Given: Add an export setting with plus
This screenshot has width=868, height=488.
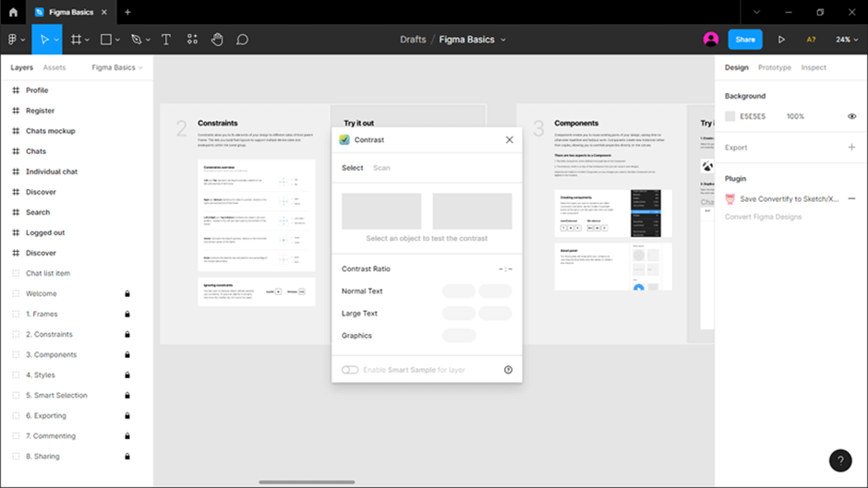Looking at the screenshot, I should [x=851, y=148].
